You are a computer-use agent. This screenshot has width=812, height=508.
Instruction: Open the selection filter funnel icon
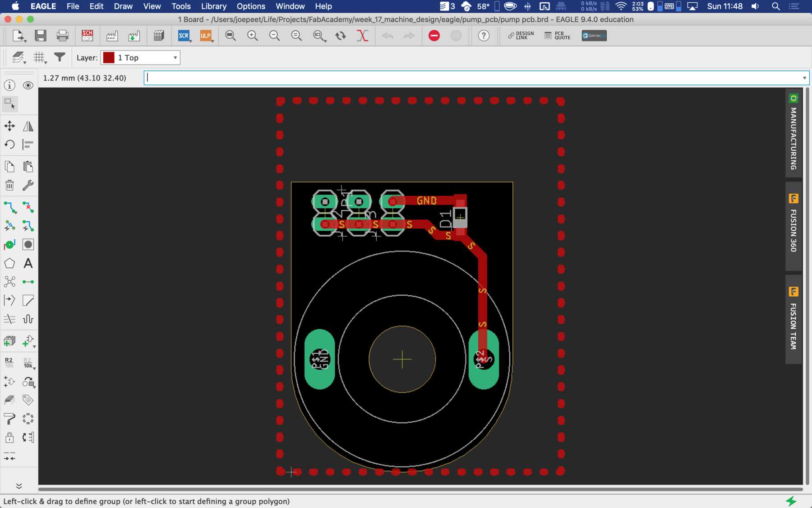tap(60, 57)
